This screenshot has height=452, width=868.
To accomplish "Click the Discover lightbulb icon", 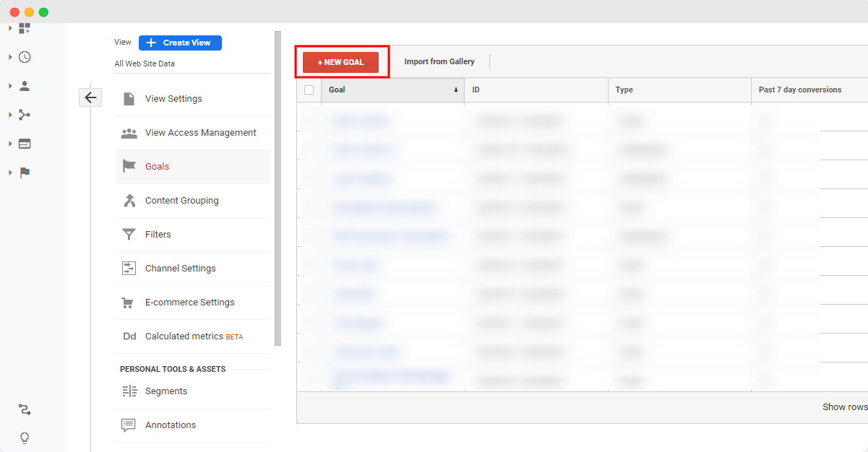I will coord(25,438).
